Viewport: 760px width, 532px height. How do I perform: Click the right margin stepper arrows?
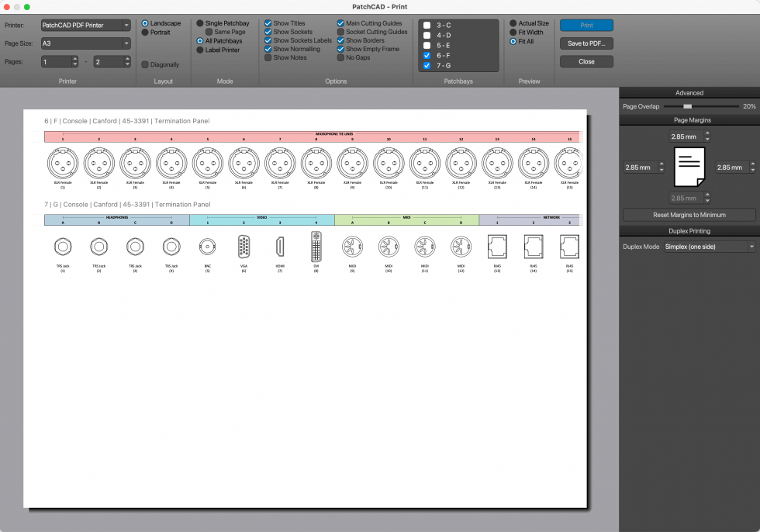(753, 168)
